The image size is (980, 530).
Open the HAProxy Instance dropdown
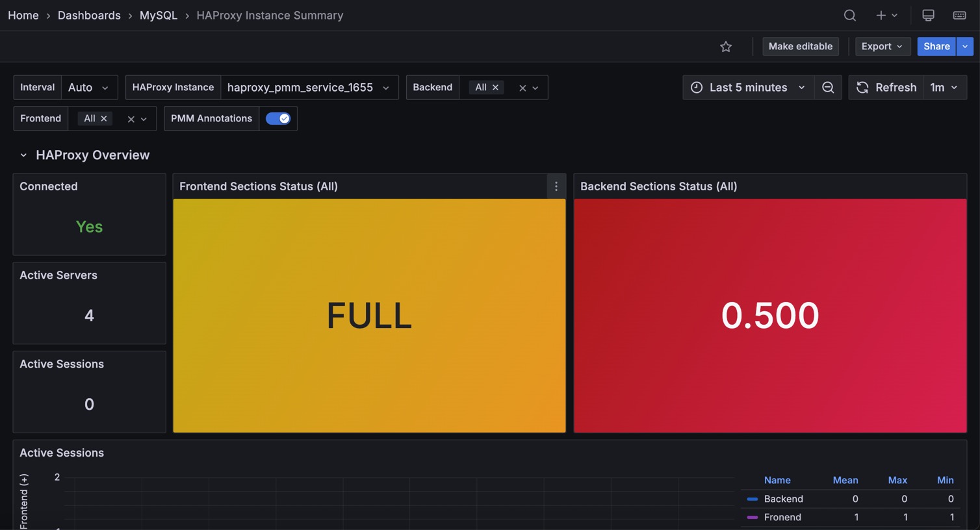tap(308, 87)
